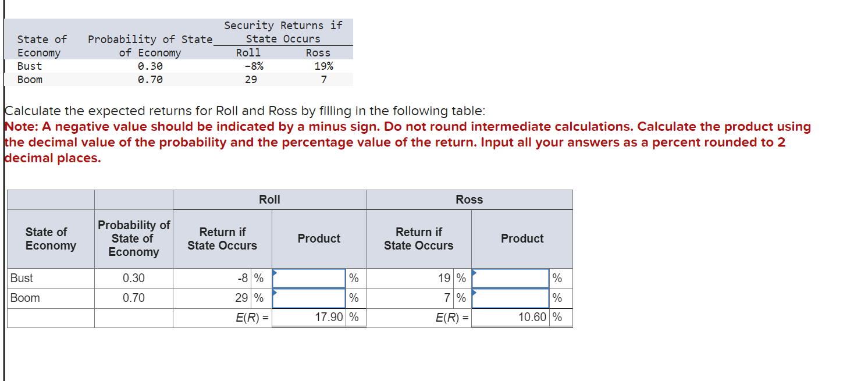Click the empty Product field for Bust under Ross
Image resolution: width=868 pixels, height=381 pixels.
510,278
